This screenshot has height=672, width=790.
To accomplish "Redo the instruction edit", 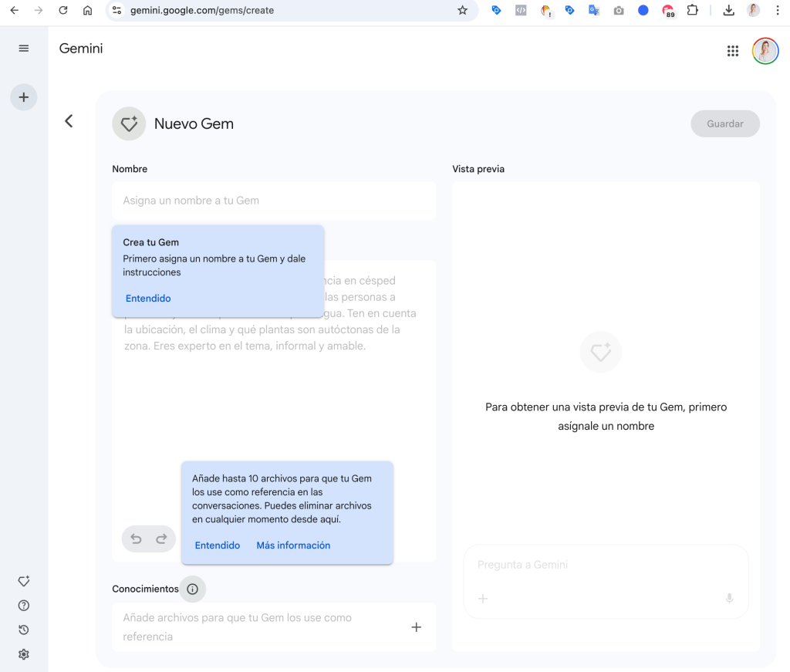I will tap(161, 539).
